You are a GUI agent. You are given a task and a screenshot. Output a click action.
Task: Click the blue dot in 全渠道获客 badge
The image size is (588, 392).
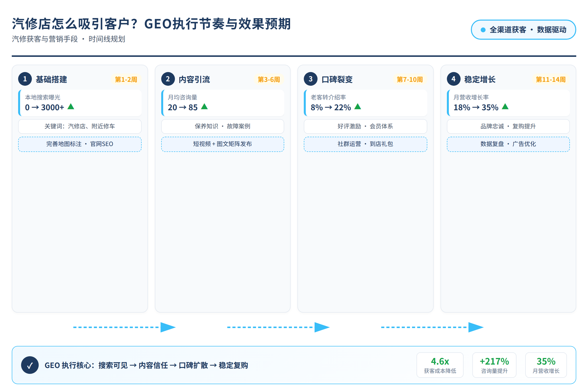(483, 30)
